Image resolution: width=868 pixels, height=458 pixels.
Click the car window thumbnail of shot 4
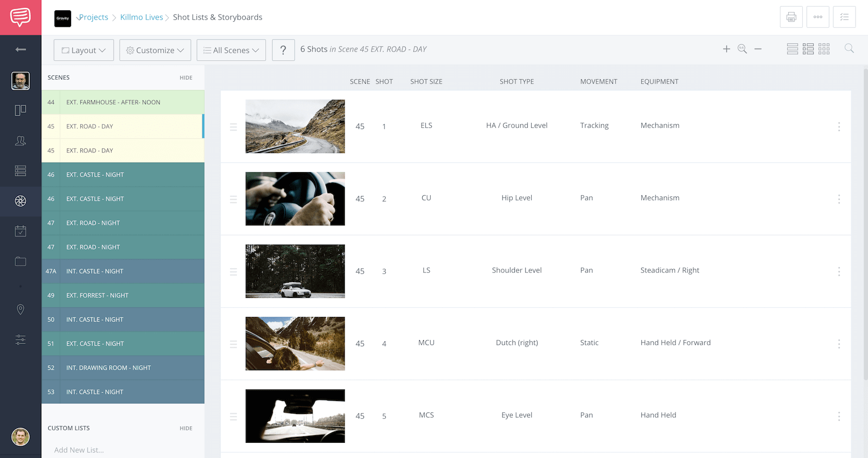(295, 343)
